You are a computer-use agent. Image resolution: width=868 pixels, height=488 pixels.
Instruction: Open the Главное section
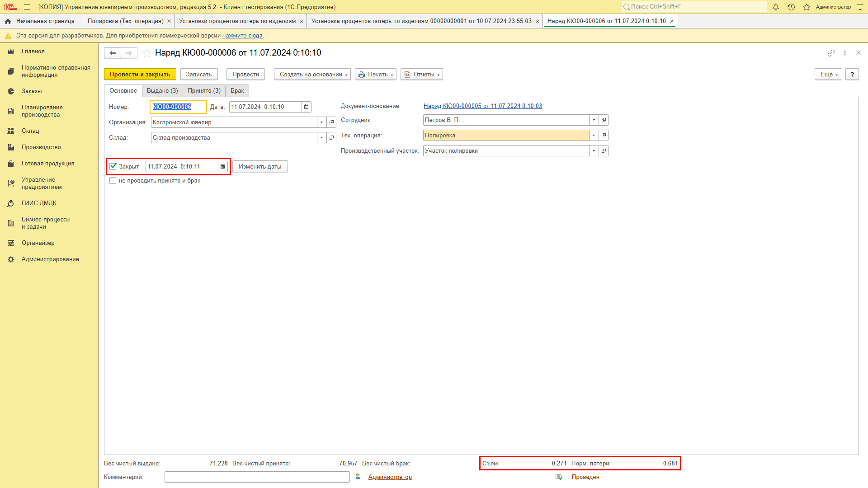point(33,52)
